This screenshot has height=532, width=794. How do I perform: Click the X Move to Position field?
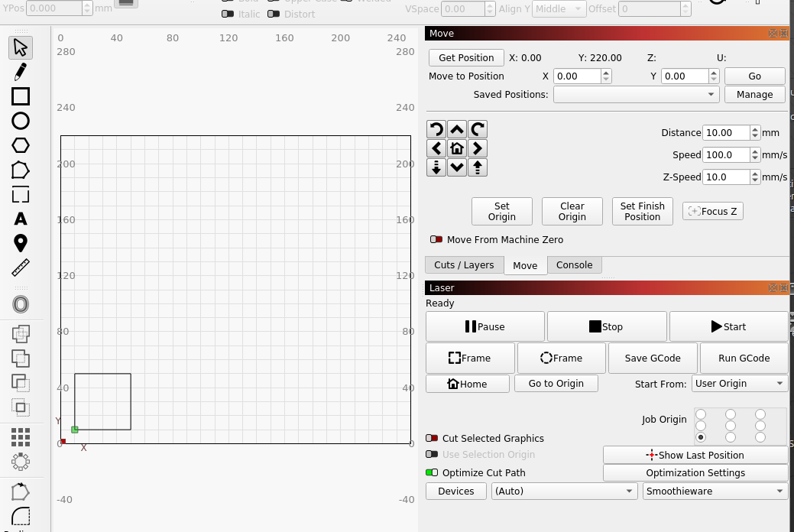[578, 76]
